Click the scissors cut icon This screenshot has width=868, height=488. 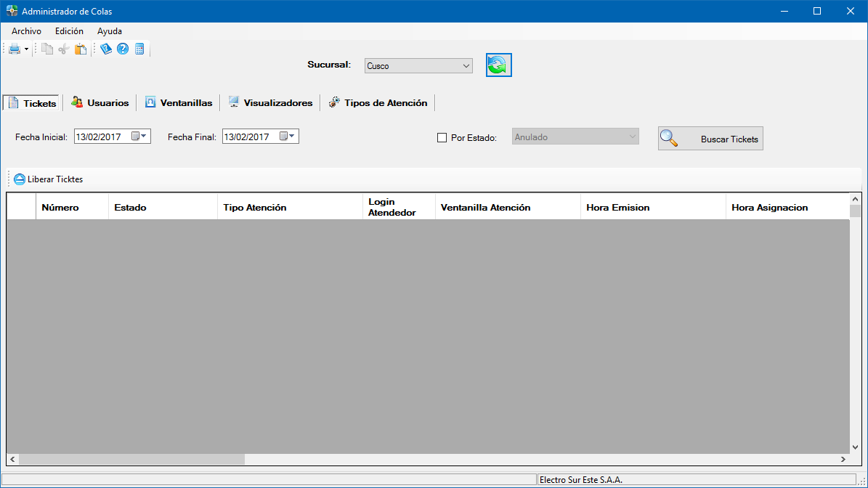click(x=64, y=49)
